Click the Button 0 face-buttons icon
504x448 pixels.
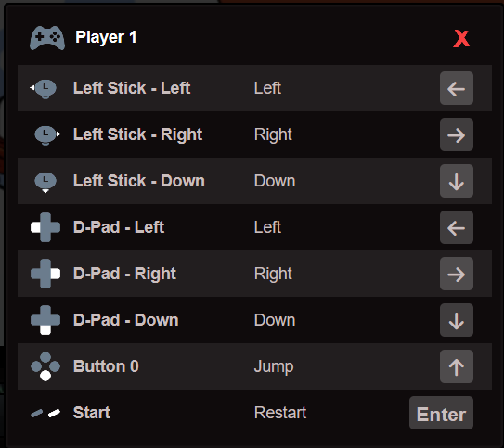[45, 366]
